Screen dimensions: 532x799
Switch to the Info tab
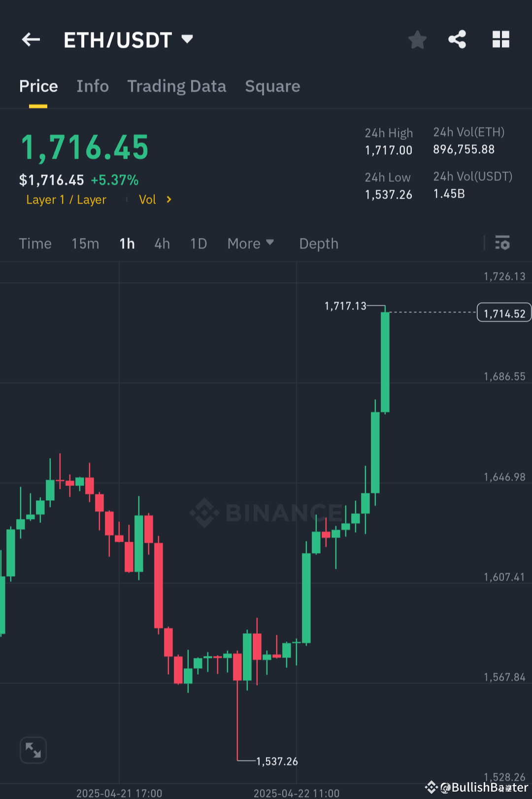[x=93, y=86]
